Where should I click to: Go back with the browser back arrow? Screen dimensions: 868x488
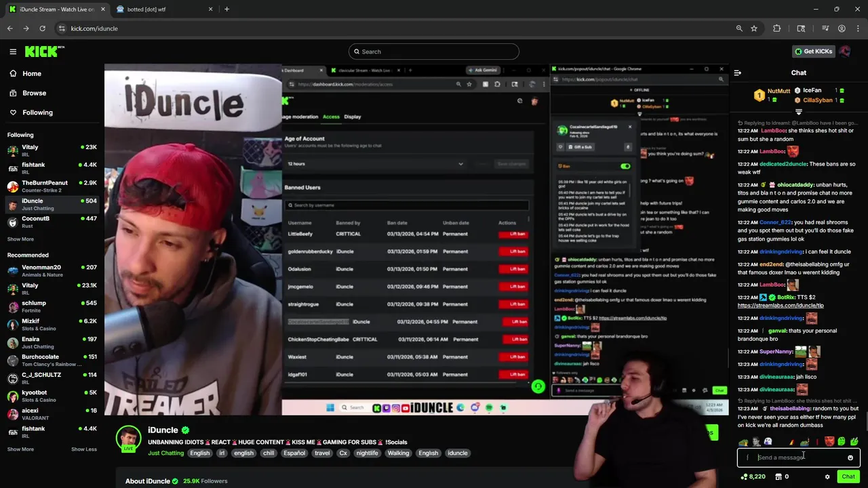[x=9, y=28]
